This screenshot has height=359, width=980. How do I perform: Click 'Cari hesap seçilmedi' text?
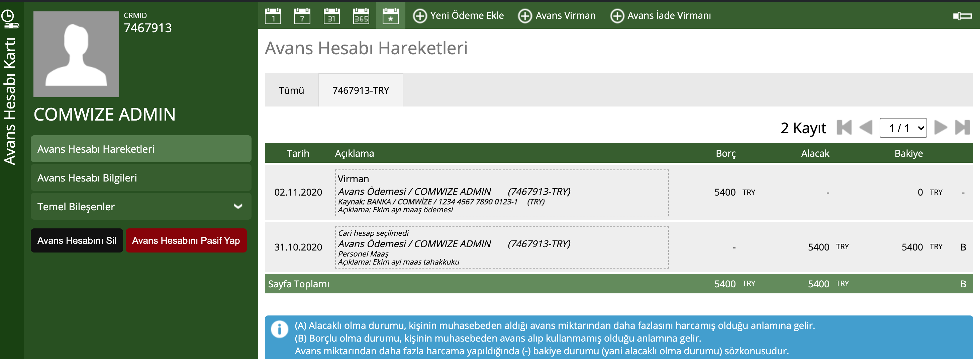coord(373,233)
